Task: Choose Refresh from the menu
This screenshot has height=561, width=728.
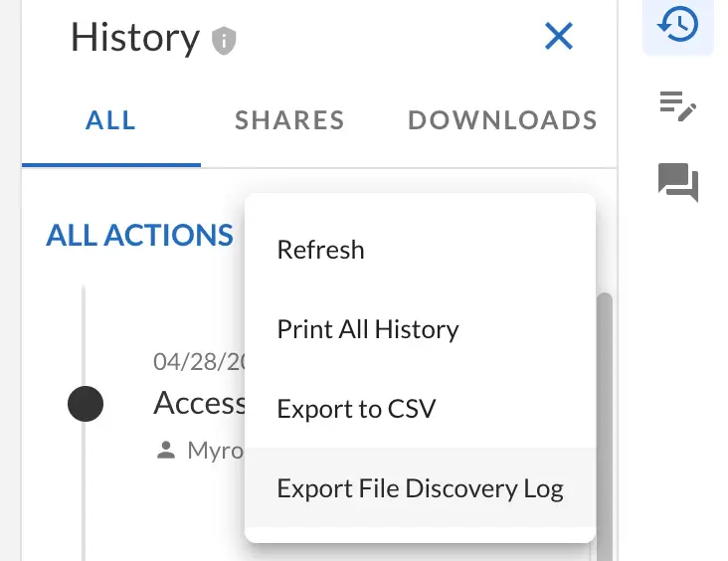Action: coord(320,250)
